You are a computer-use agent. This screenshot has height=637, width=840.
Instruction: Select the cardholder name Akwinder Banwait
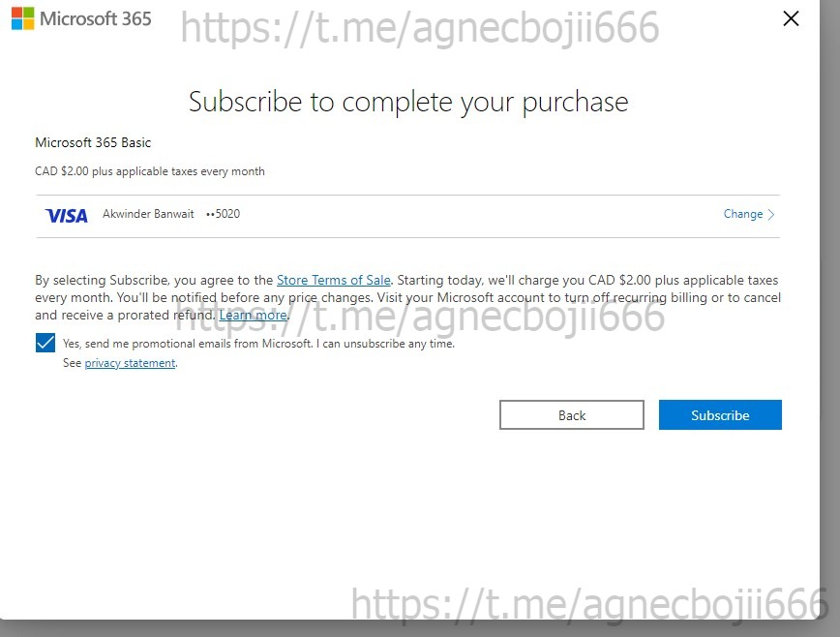(x=148, y=214)
